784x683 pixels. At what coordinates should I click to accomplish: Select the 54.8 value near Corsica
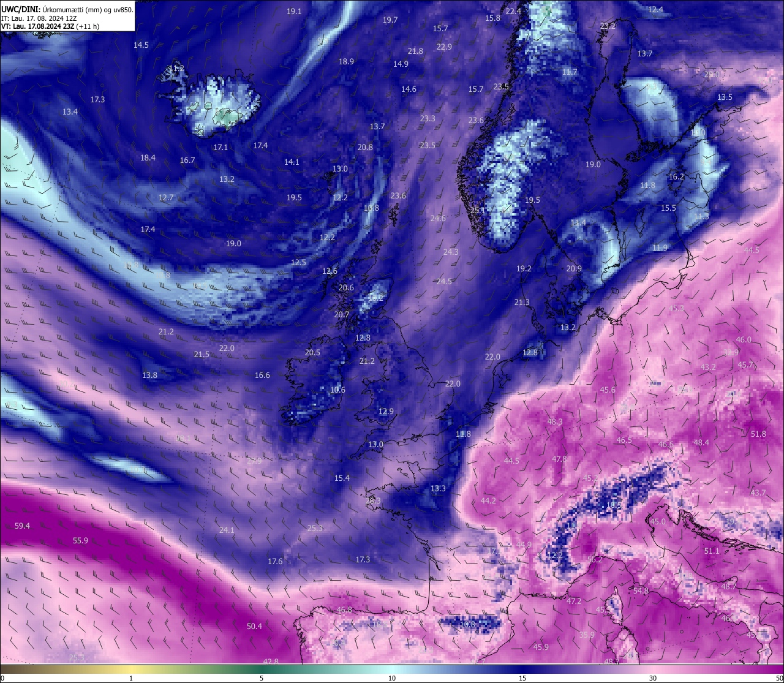(x=641, y=591)
